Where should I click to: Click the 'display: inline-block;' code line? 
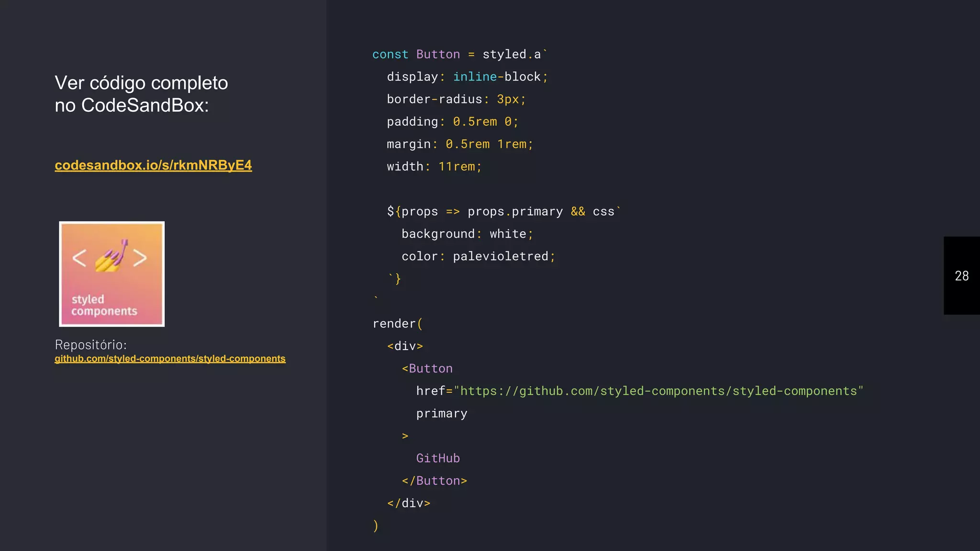[468, 77]
